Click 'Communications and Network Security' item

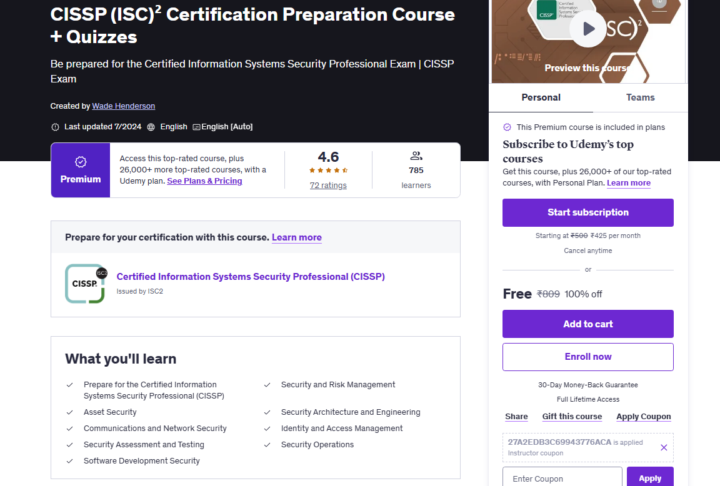pyautogui.click(x=155, y=429)
